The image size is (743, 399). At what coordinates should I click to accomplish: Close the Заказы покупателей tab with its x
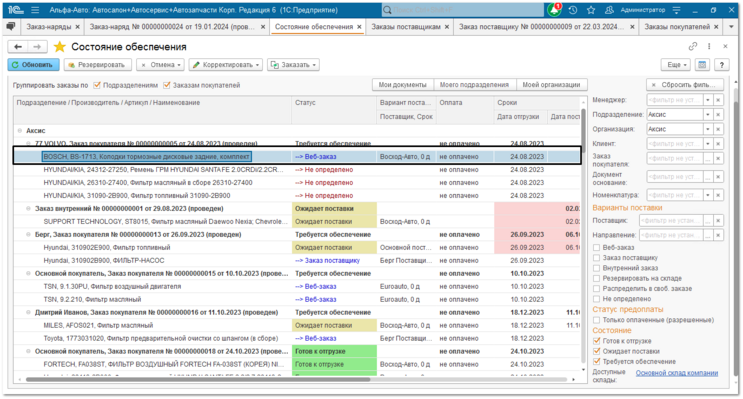716,27
